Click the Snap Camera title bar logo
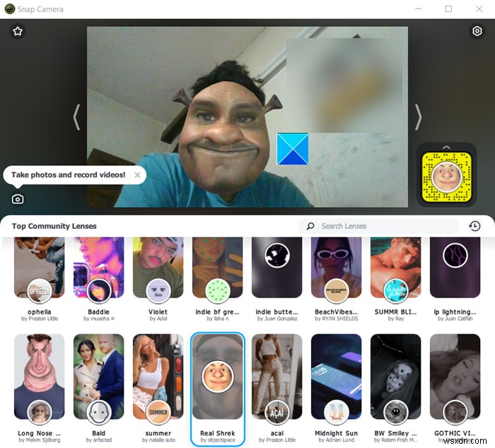Viewport: 495px width, 448px height. click(x=10, y=9)
